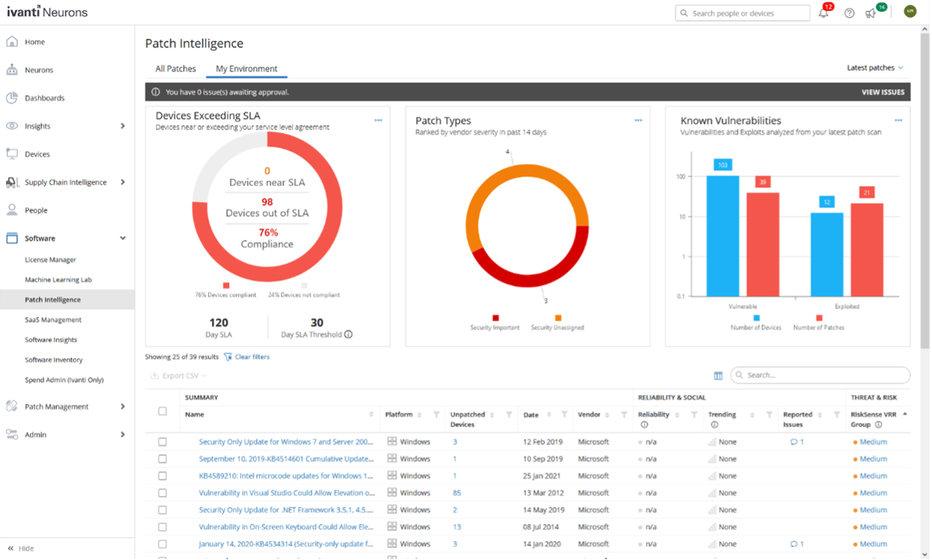Open the Dashboards section in sidebar

(47, 97)
